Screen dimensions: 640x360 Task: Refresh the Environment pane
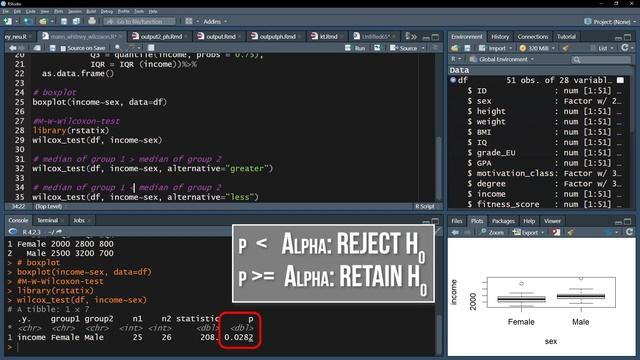tap(624, 48)
